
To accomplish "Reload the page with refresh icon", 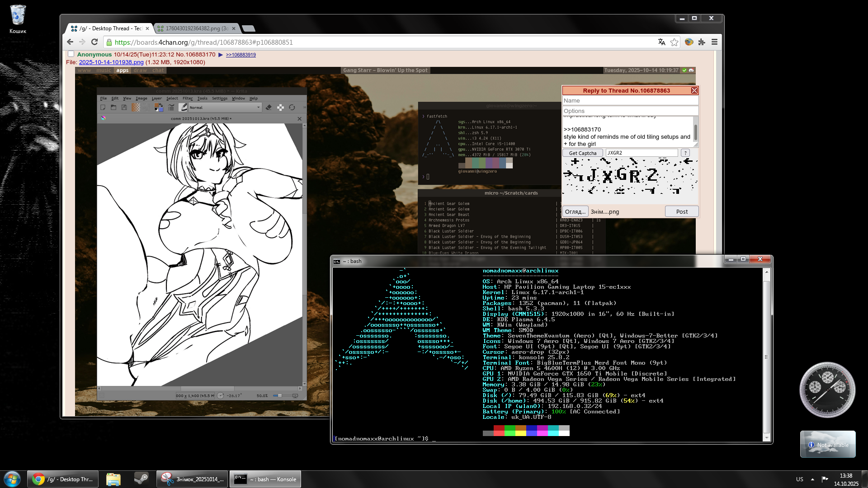I will pyautogui.click(x=94, y=42).
